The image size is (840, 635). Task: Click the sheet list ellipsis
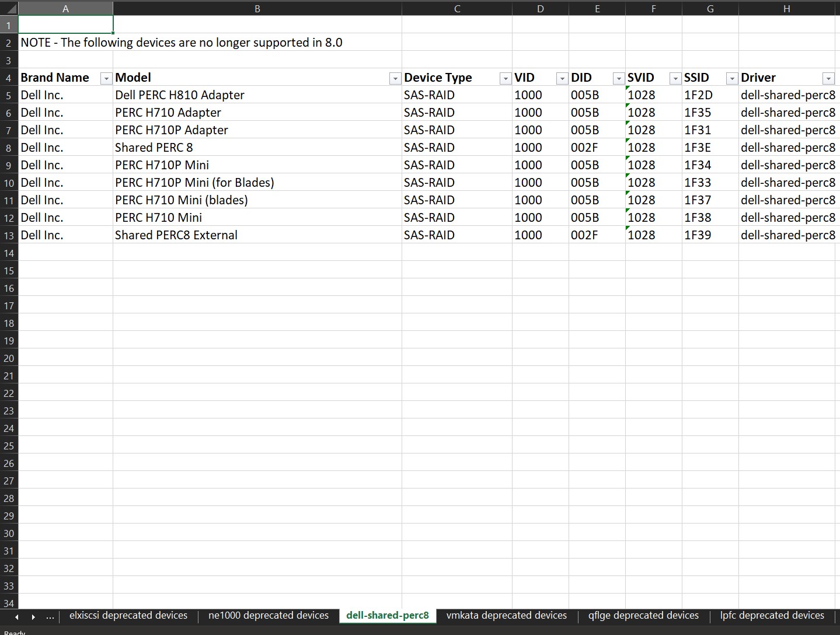[x=50, y=616]
